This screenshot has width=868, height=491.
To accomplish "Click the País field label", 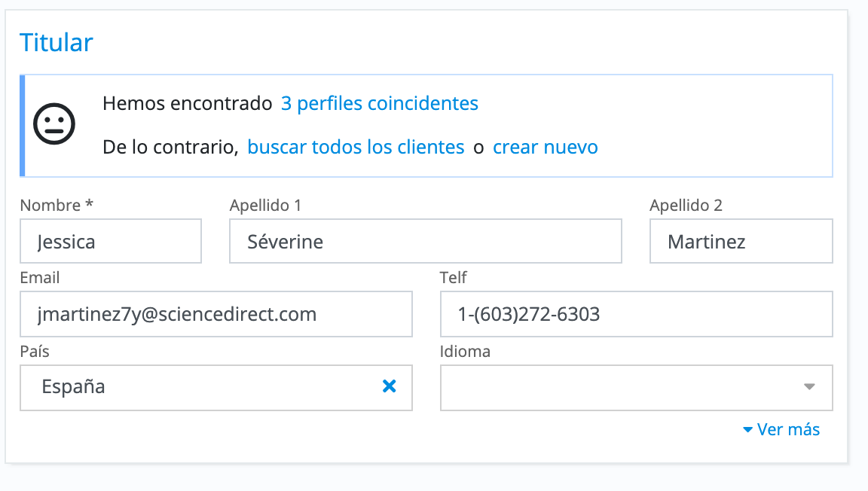I will (x=35, y=351).
